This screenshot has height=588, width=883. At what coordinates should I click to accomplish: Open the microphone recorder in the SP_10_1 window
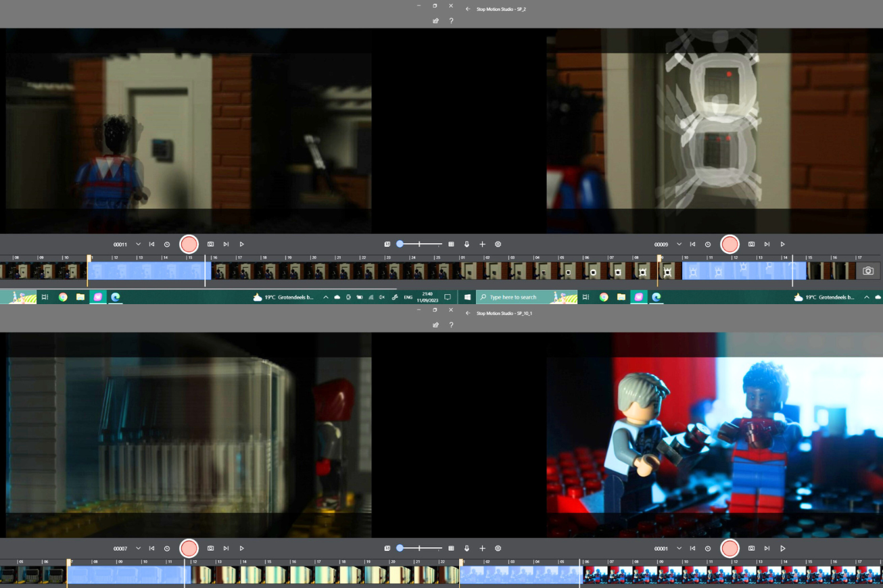coord(467,549)
